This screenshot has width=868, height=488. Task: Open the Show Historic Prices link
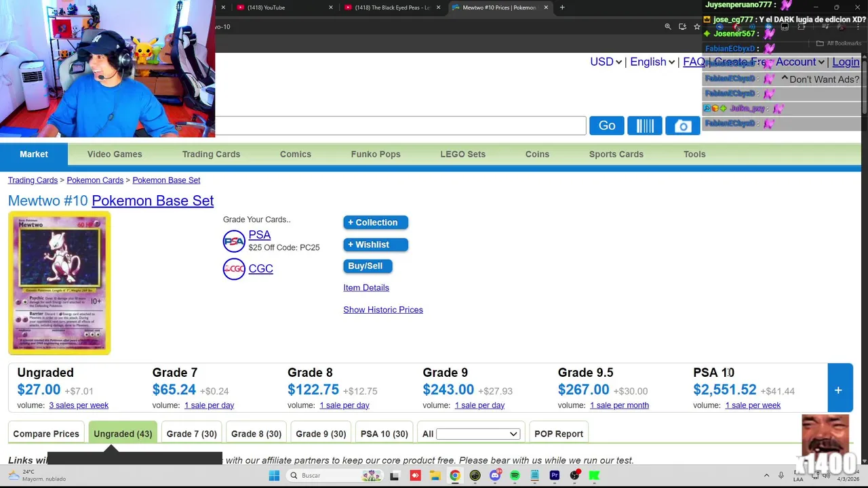click(383, 310)
